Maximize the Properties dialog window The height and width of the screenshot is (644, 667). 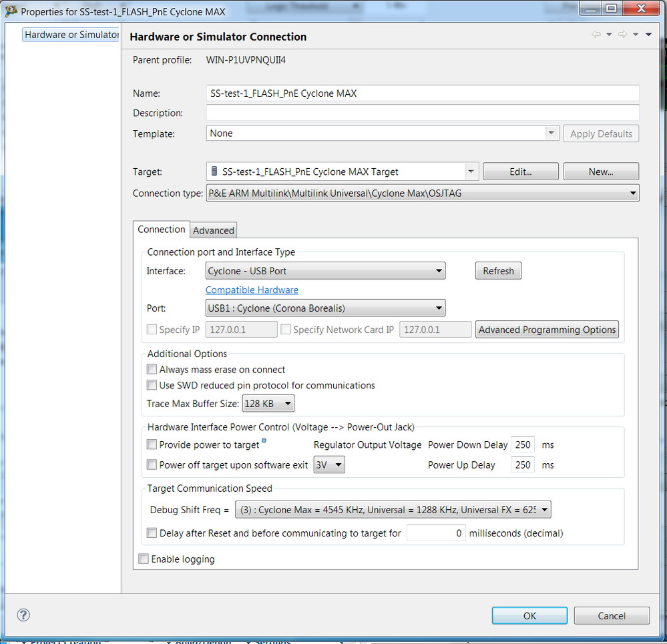tap(612, 8)
